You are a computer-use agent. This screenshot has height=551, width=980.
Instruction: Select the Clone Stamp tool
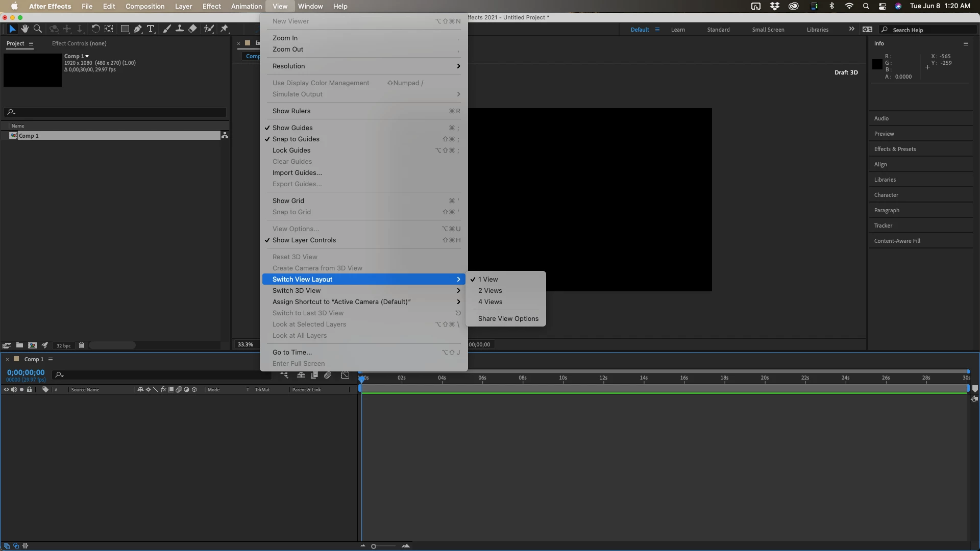tap(180, 29)
